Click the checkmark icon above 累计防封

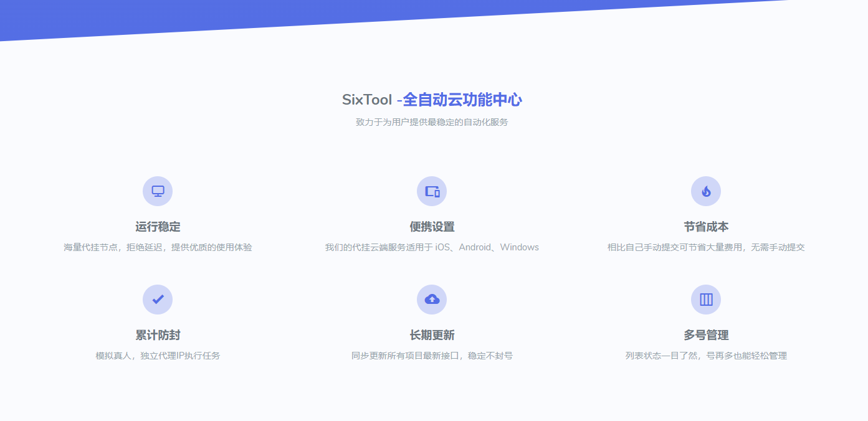158,300
